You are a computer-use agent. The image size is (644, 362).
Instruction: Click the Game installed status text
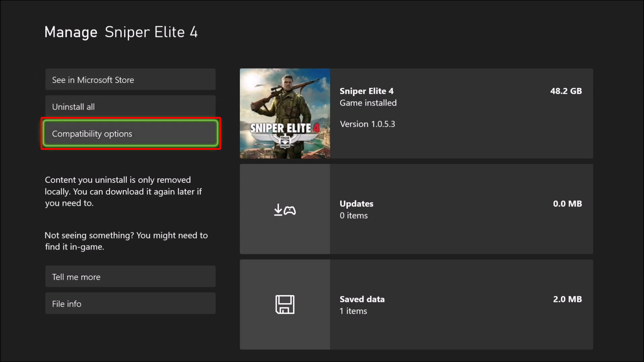tap(368, 103)
